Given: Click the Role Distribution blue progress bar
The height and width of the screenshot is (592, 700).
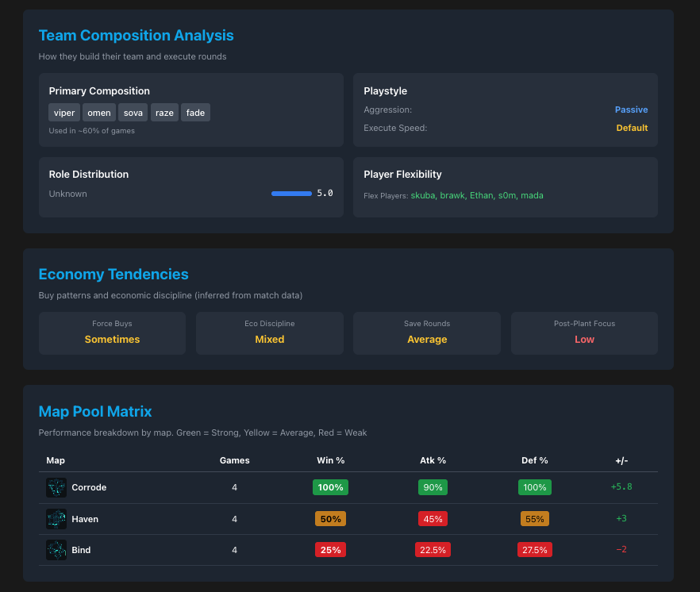Looking at the screenshot, I should pos(291,194).
